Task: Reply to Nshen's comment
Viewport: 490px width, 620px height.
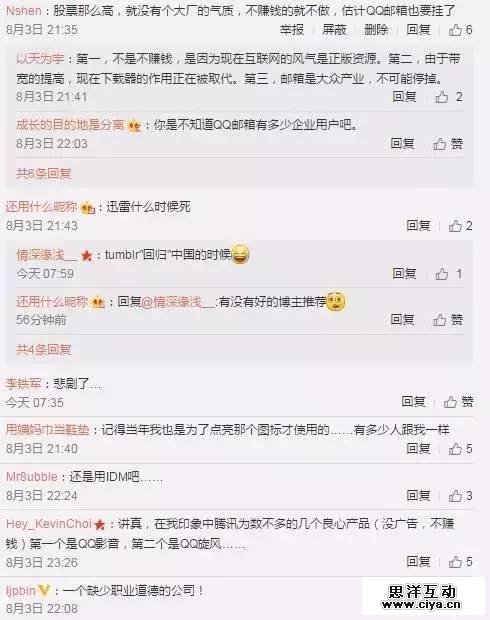Action: 418,30
